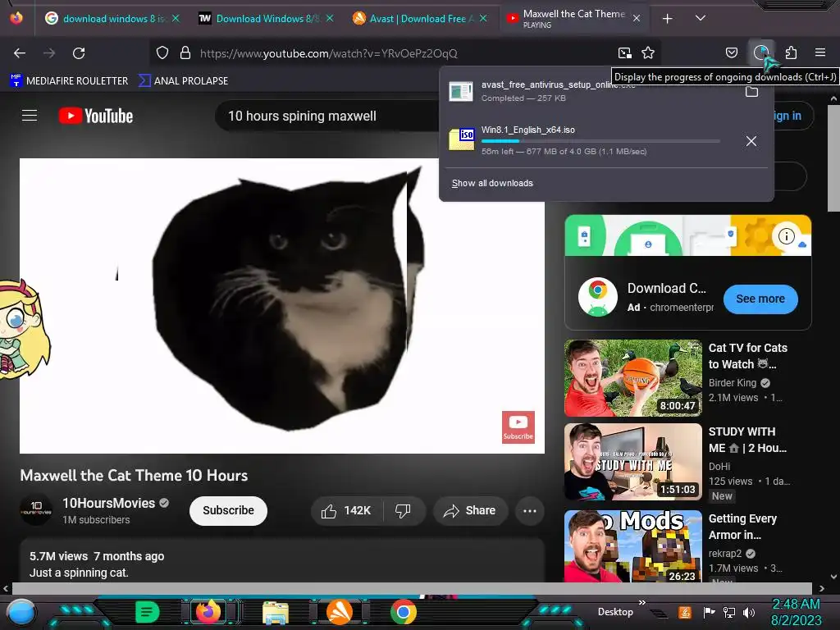Launch the green notes app on taskbar
This screenshot has width=840, height=630.
(x=147, y=612)
